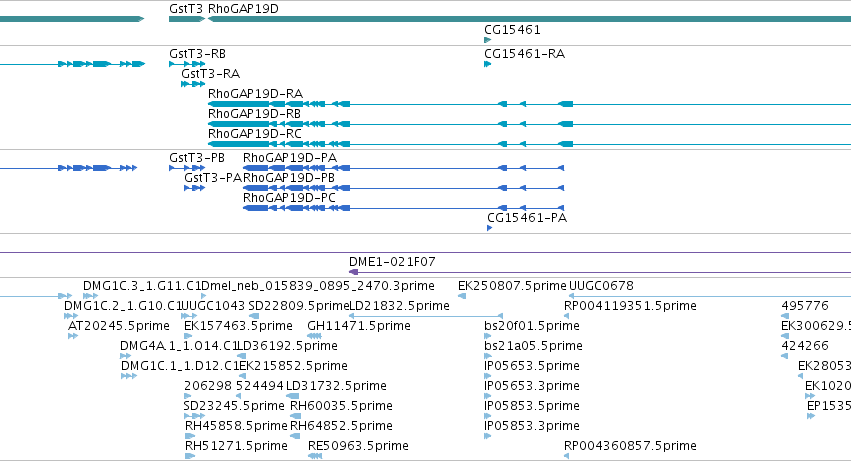Select the DME1-021F07 label

pos(392,262)
